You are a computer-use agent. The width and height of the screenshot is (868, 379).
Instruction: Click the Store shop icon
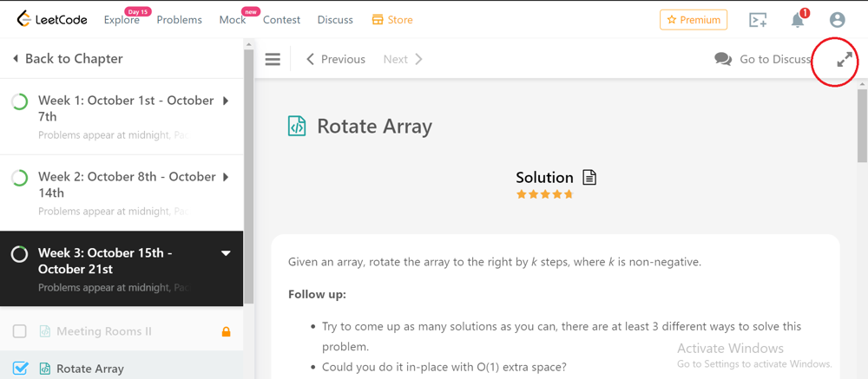[378, 20]
